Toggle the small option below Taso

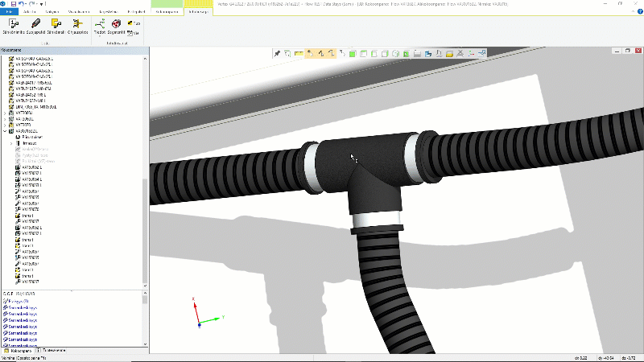(x=133, y=33)
